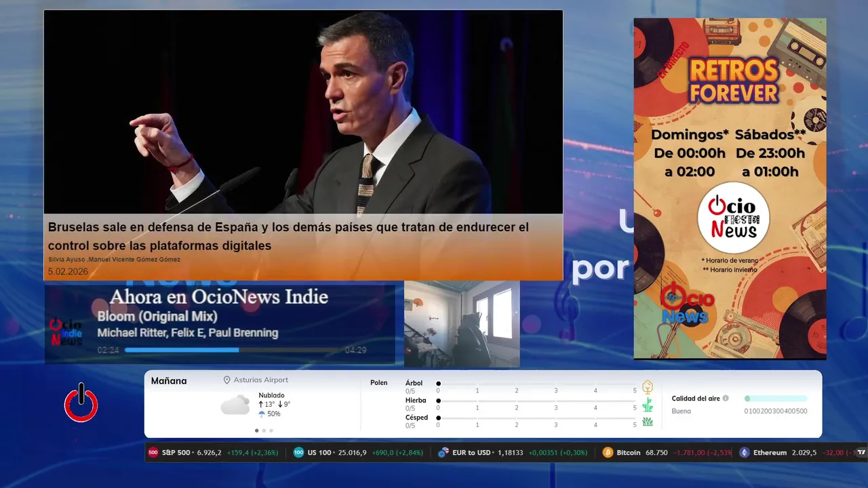Click the artists line 'Michael Ritter, Felix E, Paul Brenning'
Image resolution: width=868 pixels, height=488 pixels.
coord(188,333)
